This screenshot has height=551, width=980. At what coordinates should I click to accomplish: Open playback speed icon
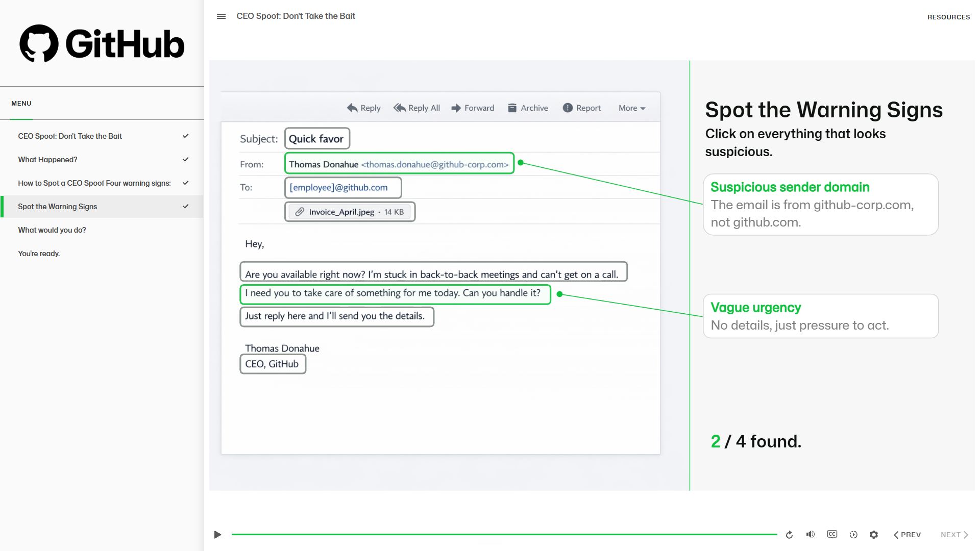853,535
